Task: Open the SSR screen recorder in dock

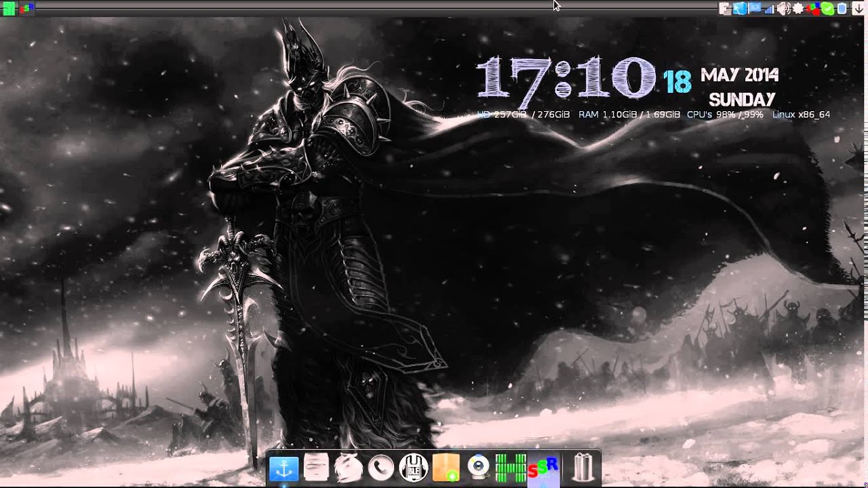Action: click(543, 468)
